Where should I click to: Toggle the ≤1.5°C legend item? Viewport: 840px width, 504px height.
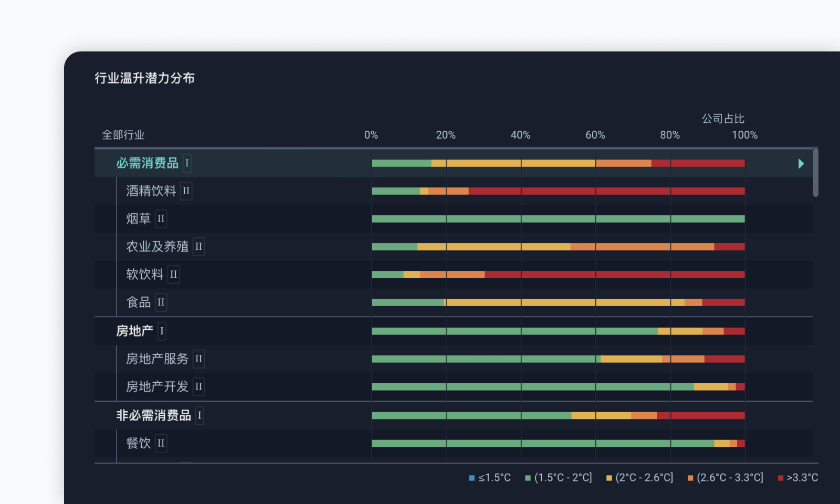tap(490, 478)
